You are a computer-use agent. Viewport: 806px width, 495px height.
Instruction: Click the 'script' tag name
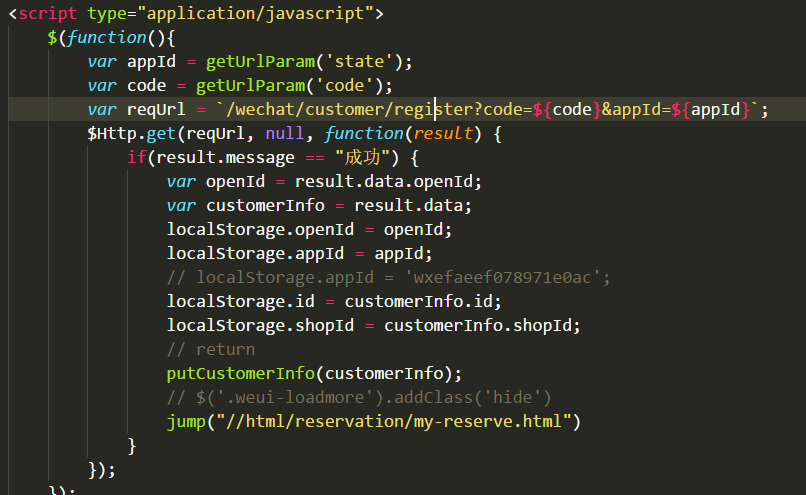click(x=47, y=13)
